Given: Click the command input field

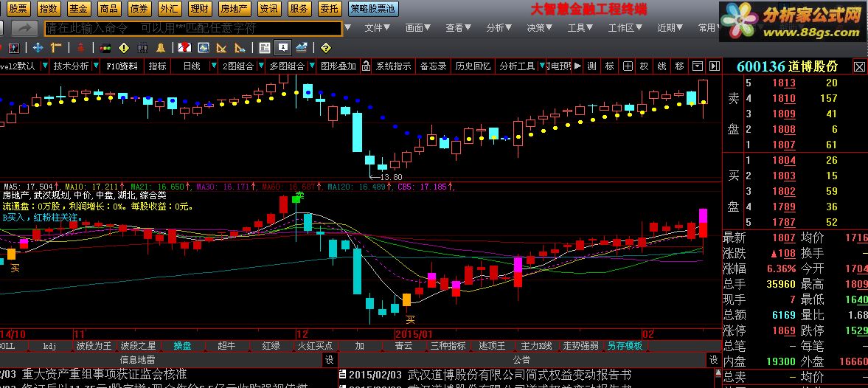Looking at the screenshot, I should [192, 28].
